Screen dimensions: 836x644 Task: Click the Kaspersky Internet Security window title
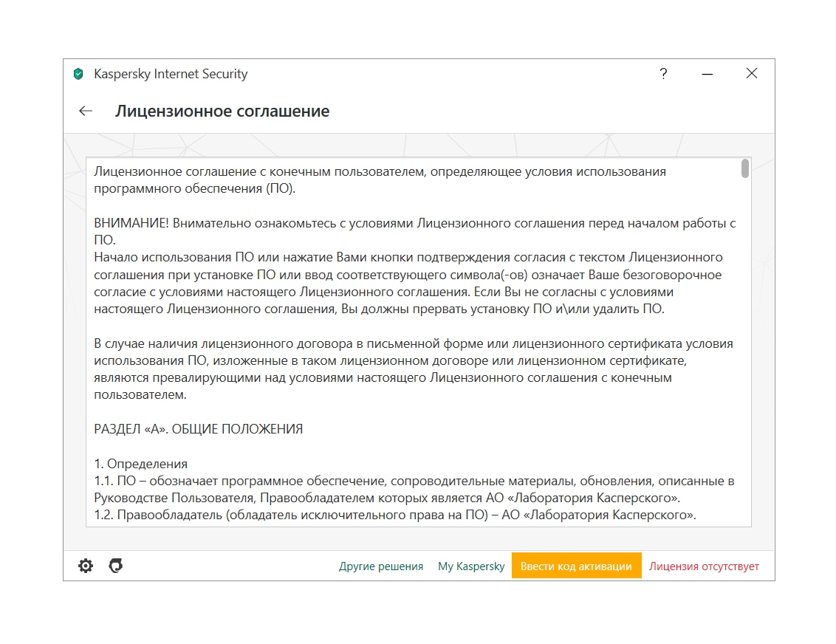point(171,74)
